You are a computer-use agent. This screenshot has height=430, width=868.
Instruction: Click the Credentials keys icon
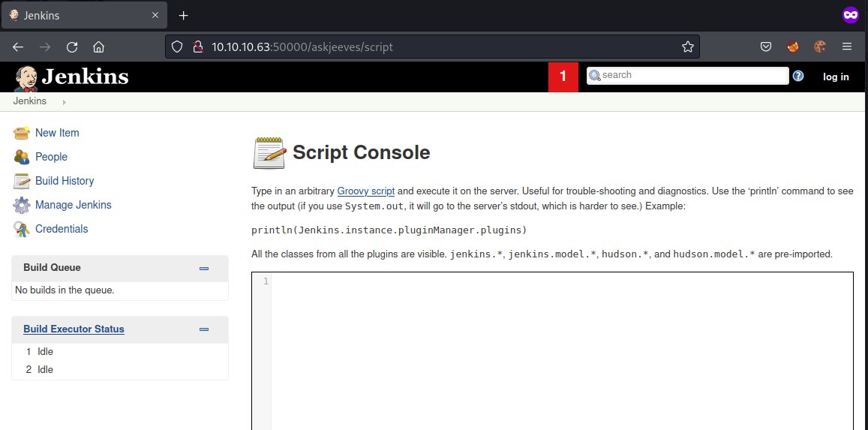pyautogui.click(x=21, y=229)
